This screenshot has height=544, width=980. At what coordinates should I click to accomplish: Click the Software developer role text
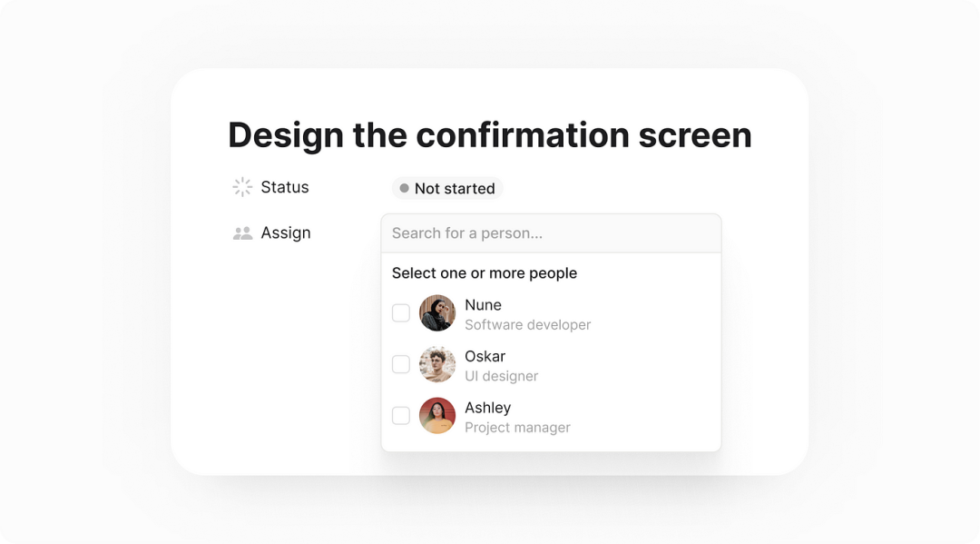527,324
